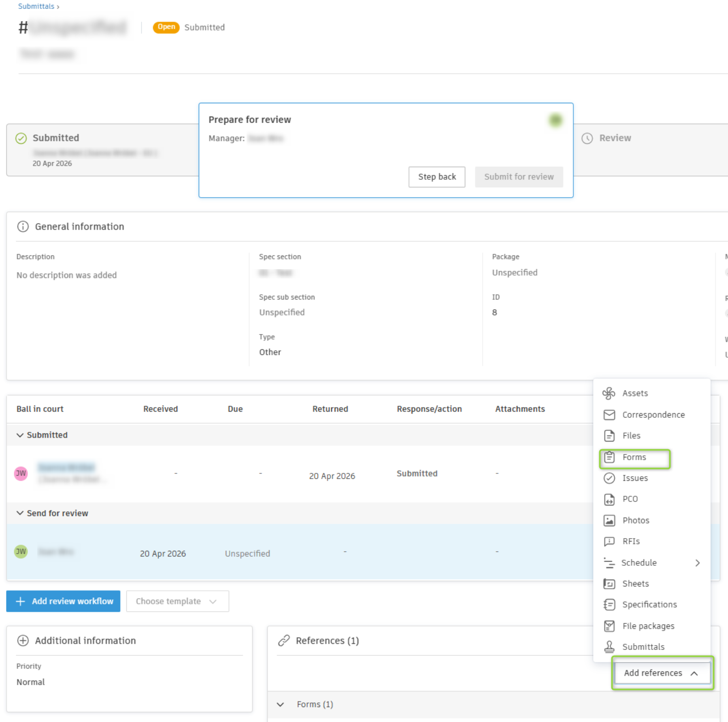Click the Submit for review button
The image size is (728, 722).
click(519, 177)
